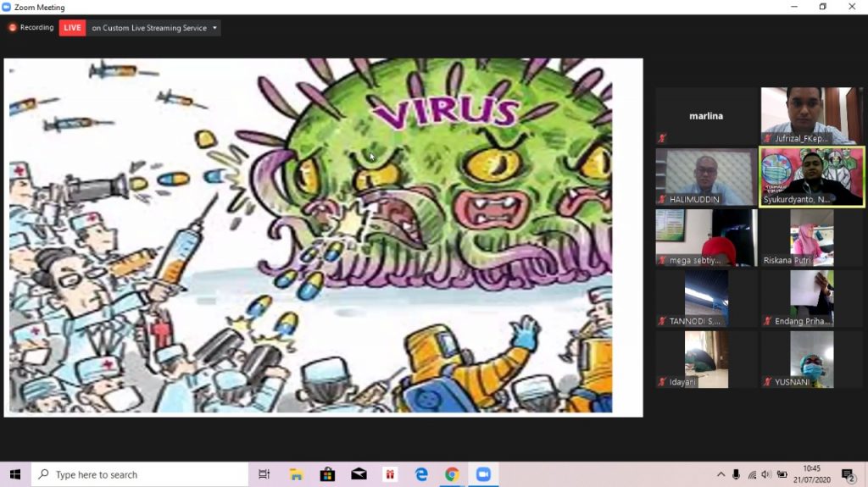Screen dimensions: 868x487
Task: Switch to Zoom app in taskbar
Action: (483, 474)
